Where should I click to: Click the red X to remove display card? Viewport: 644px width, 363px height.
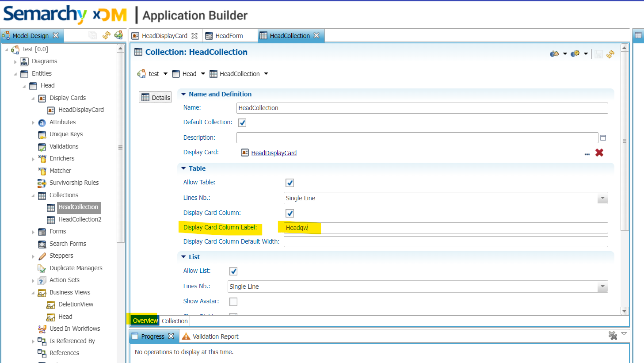coord(599,153)
